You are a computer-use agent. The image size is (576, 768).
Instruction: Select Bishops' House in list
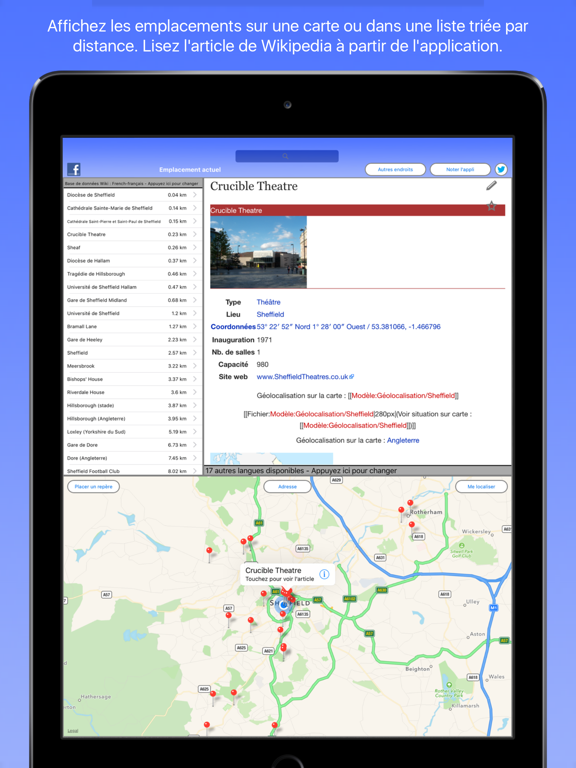133,379
